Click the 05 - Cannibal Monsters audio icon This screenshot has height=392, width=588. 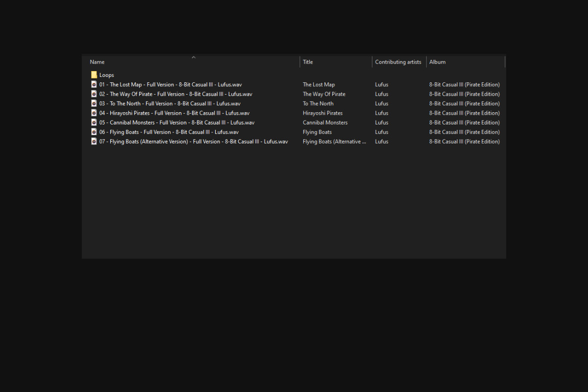tap(94, 122)
